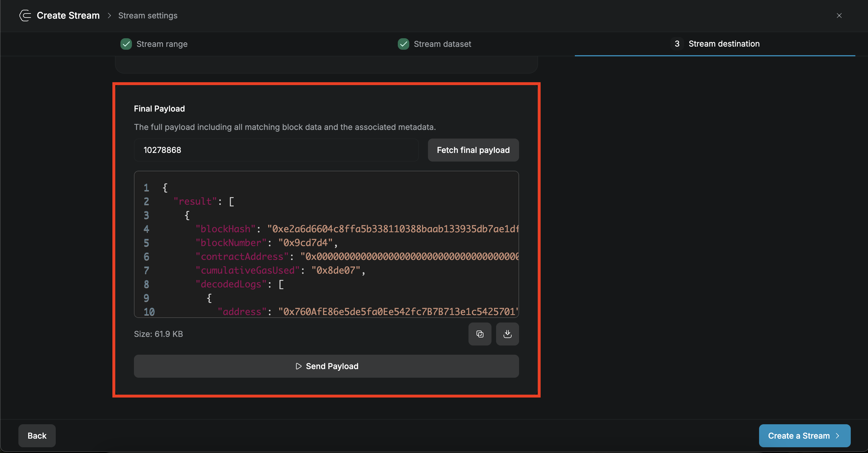This screenshot has width=868, height=453.
Task: Click the green checkmark next to Stream range
Action: (126, 44)
